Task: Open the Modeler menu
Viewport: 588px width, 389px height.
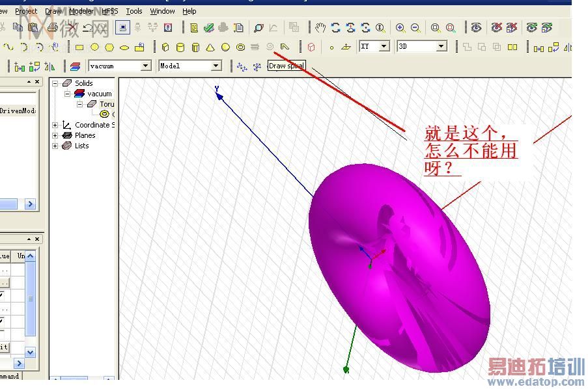Action: click(81, 11)
